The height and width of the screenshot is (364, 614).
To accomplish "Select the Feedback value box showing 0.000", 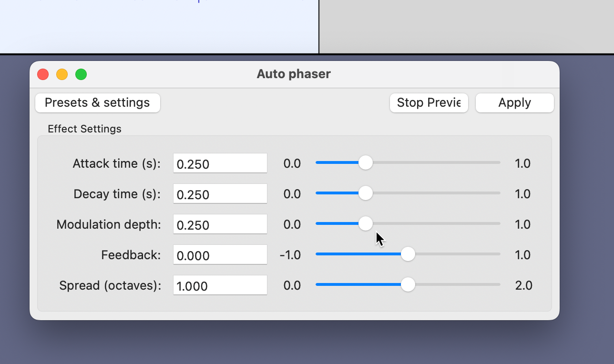I will tap(220, 254).
